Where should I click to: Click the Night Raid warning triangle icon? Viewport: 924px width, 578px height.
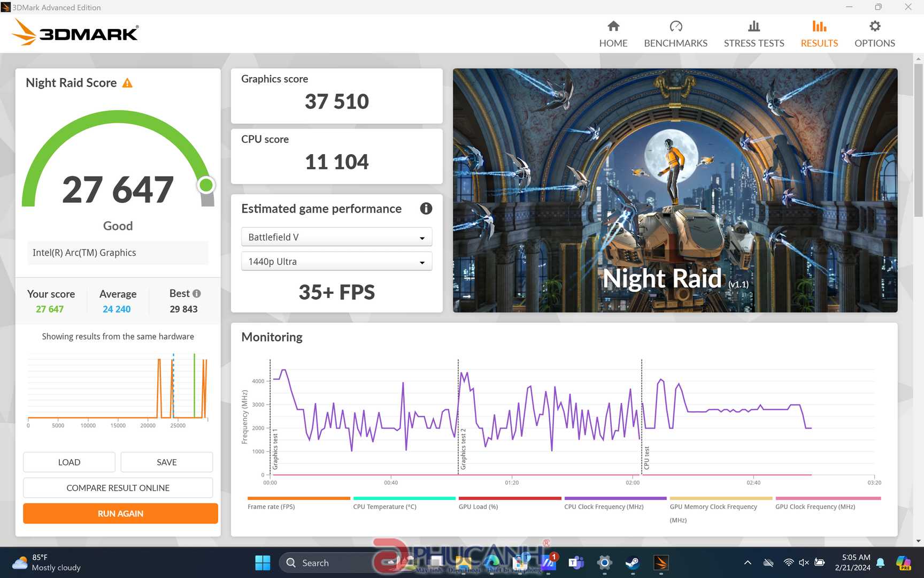coord(127,83)
